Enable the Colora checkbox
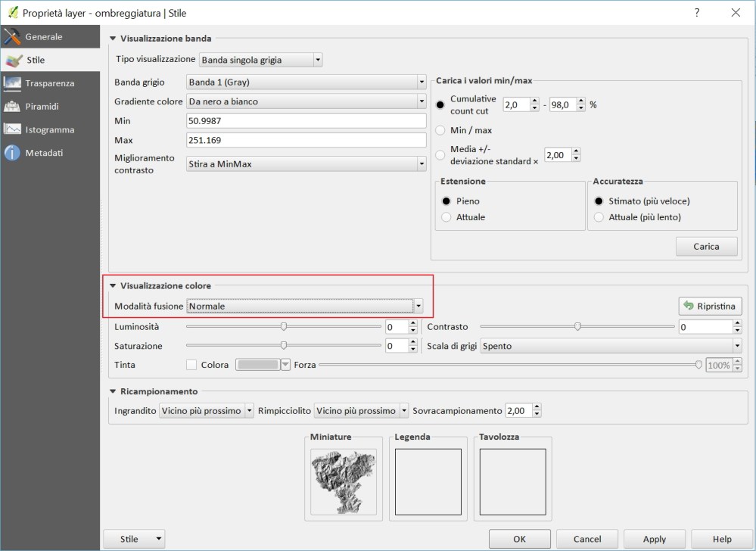The width and height of the screenshot is (756, 551). [x=191, y=365]
